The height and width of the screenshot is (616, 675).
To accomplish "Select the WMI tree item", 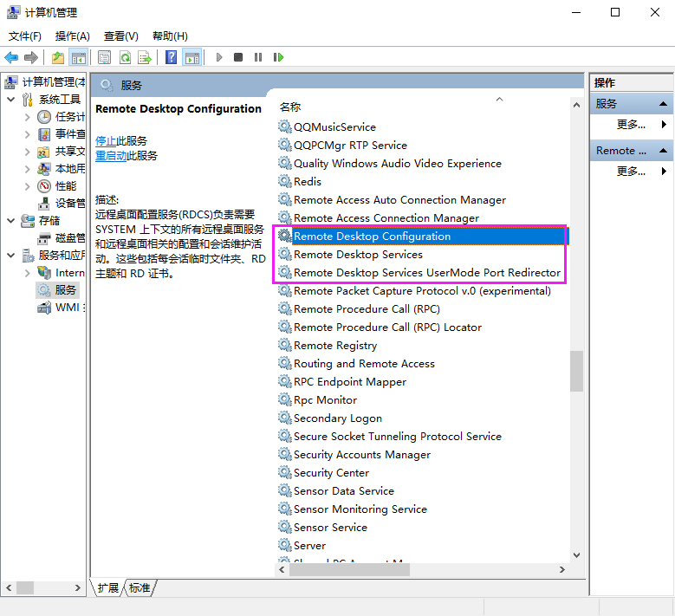I will point(62,308).
